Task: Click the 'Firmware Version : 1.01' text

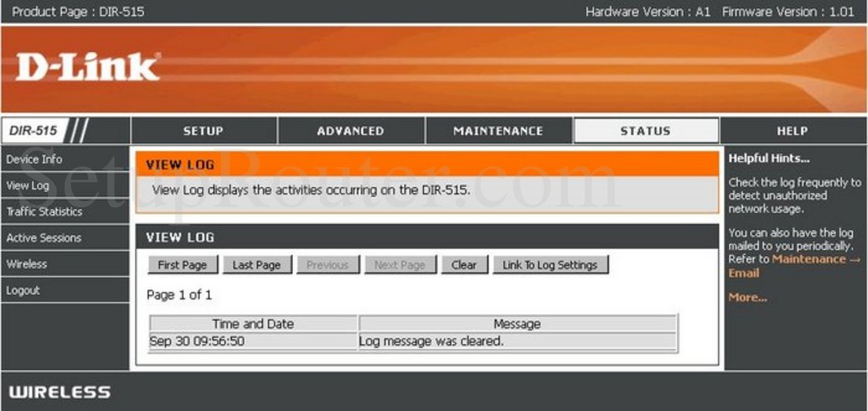Action: [788, 12]
